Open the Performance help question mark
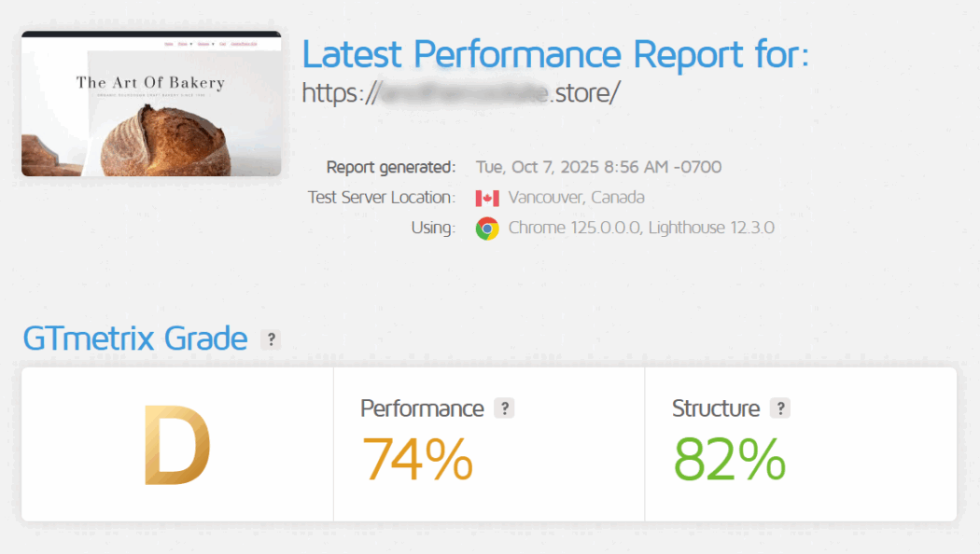 click(504, 409)
